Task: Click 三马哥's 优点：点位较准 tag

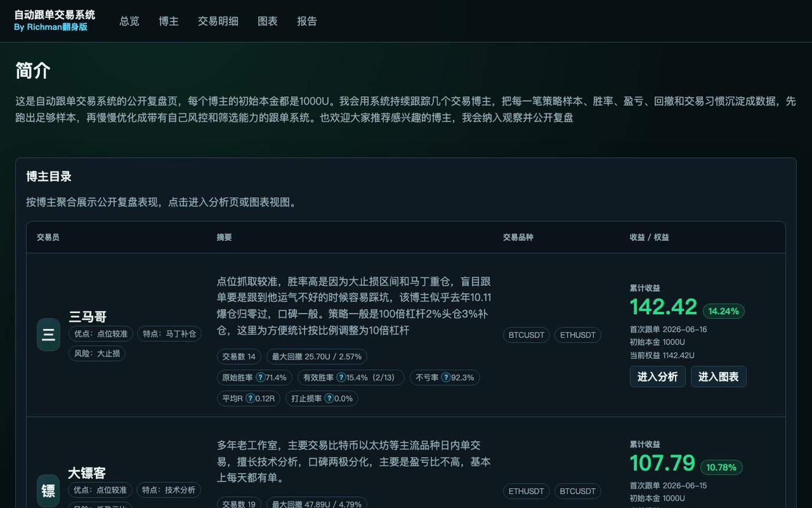Action: click(101, 334)
